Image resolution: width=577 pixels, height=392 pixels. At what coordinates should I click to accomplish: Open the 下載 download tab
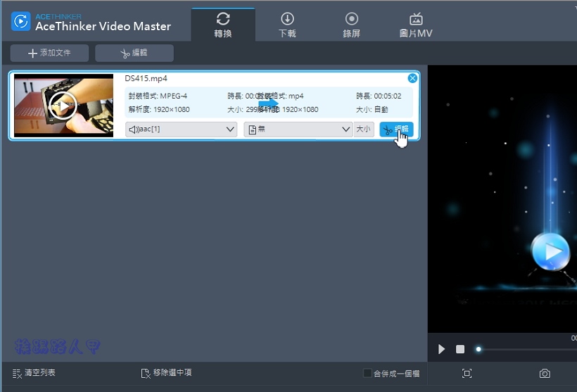(x=287, y=25)
